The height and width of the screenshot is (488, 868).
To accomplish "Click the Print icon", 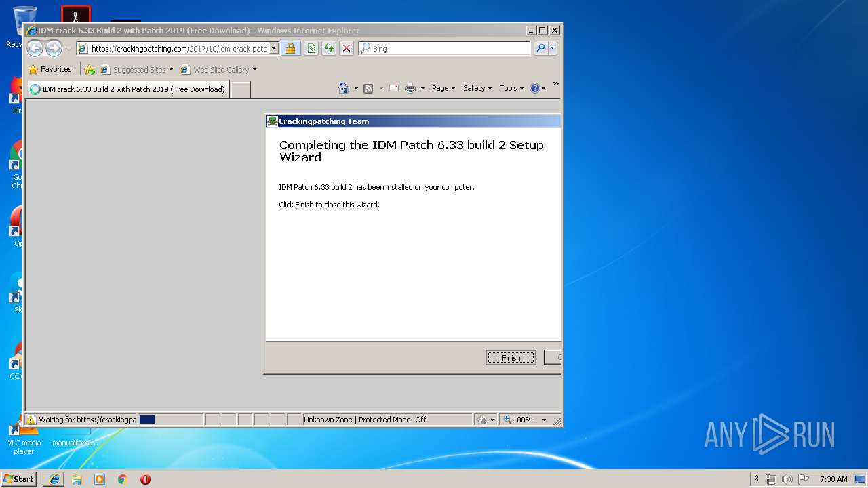I will click(410, 88).
